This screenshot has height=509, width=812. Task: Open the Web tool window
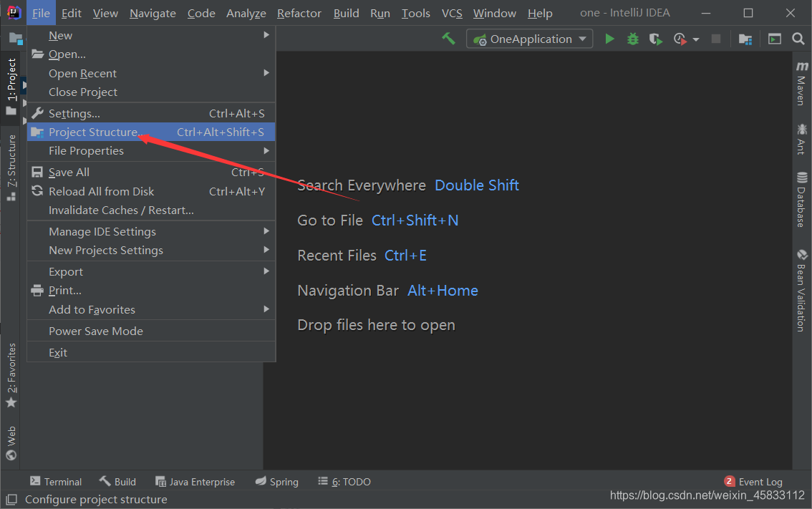coord(11,443)
